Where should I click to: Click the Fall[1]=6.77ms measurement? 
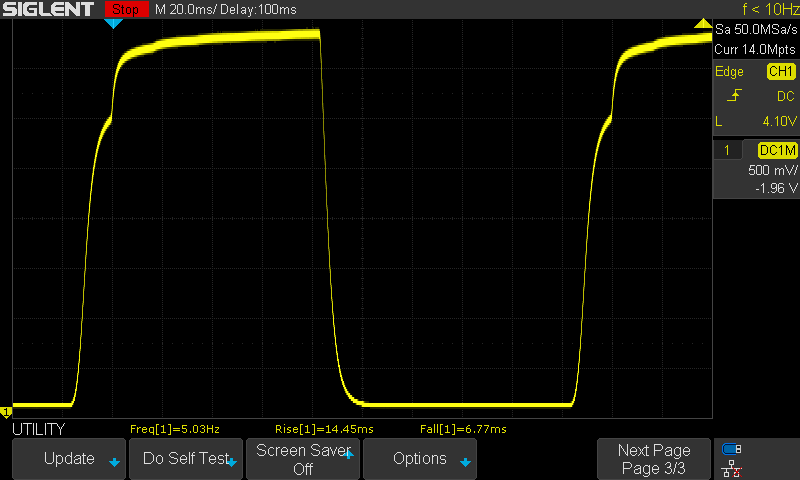point(463,429)
